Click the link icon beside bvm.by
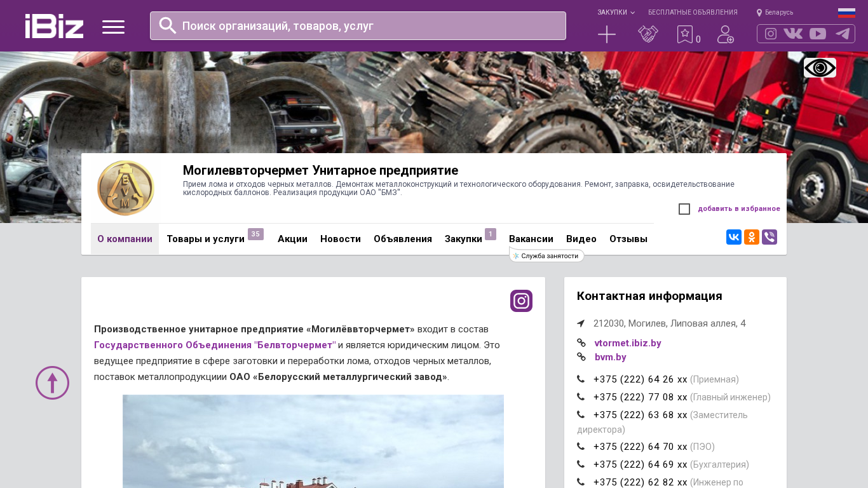Screen dimensions: 868x488 [x=581, y=357]
